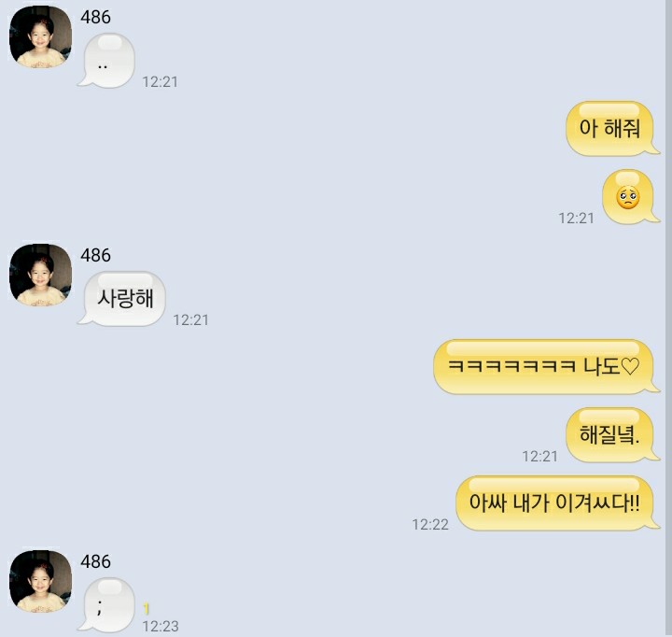This screenshot has height=637, width=672.
Task: Open the first 486 profile picture
Action: point(40,36)
